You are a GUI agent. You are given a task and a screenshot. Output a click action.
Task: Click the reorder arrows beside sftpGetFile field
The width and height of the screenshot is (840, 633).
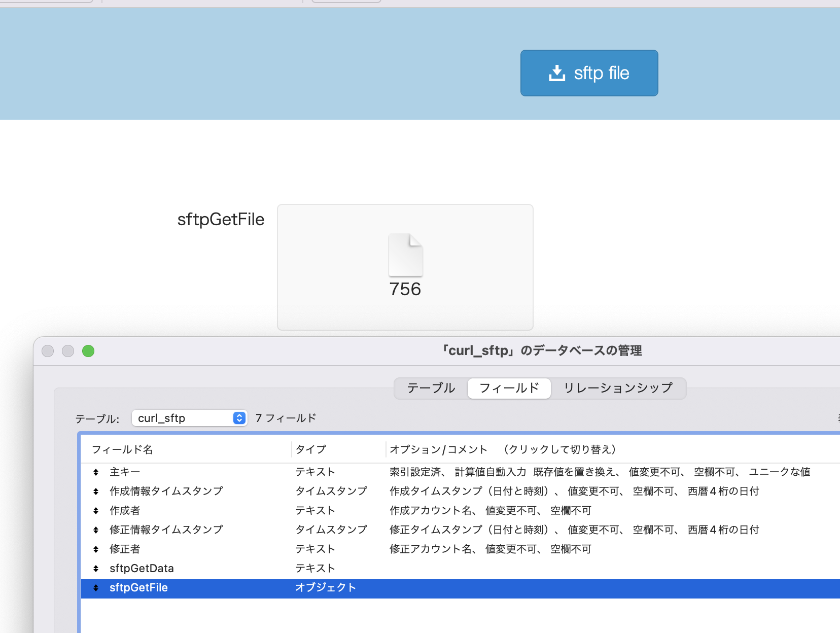coord(96,588)
